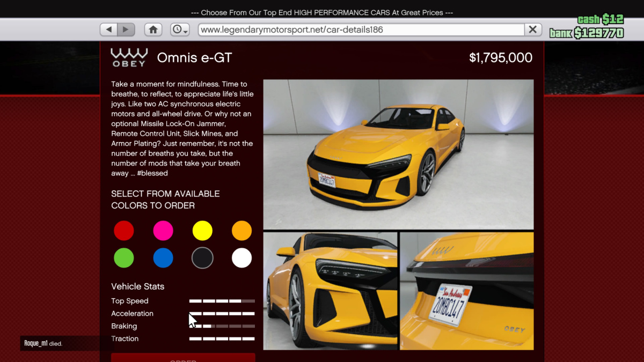The image size is (644, 362).
Task: Click the legendarymotorsport.net address bar
Action: (361, 29)
